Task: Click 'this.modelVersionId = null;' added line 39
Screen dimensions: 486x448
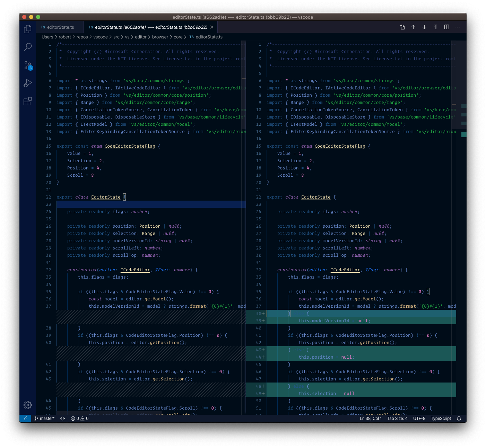Action: coord(335,321)
